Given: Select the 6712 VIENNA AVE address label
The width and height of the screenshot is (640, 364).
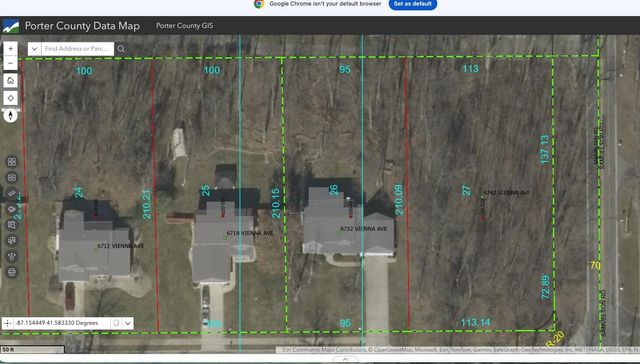Looking at the screenshot, I should (120, 246).
